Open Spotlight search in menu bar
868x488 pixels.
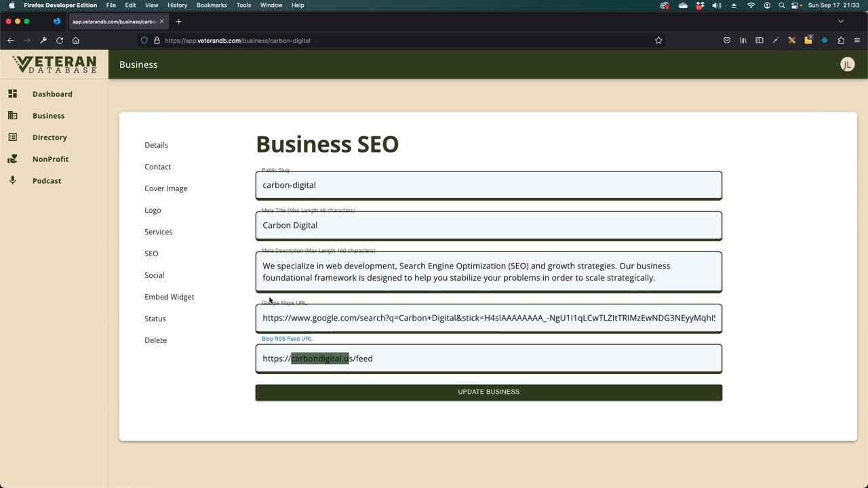(782, 5)
